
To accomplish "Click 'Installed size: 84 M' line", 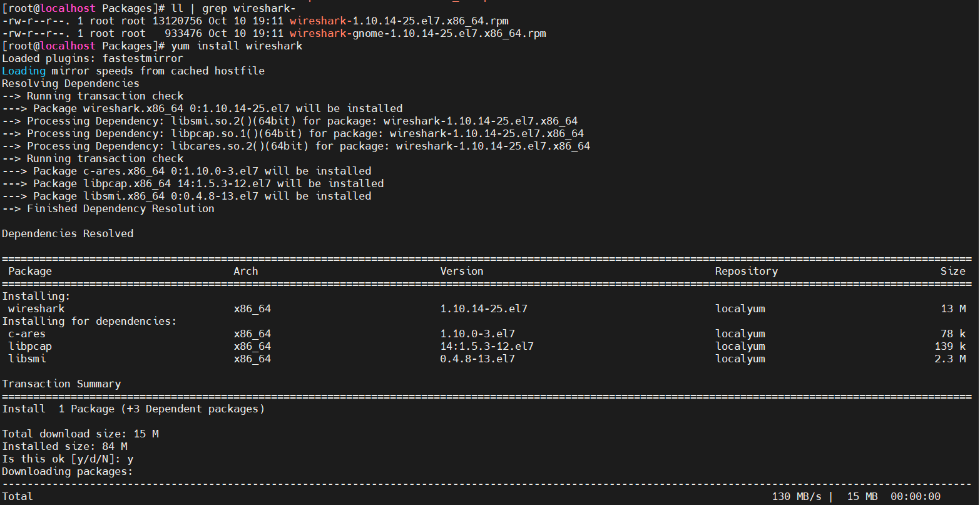I will 64,446.
